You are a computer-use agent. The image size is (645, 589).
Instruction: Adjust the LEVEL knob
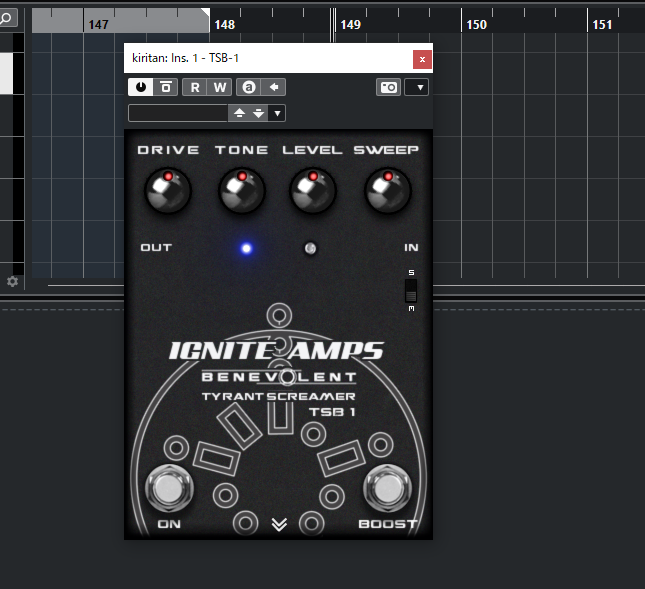[313, 190]
